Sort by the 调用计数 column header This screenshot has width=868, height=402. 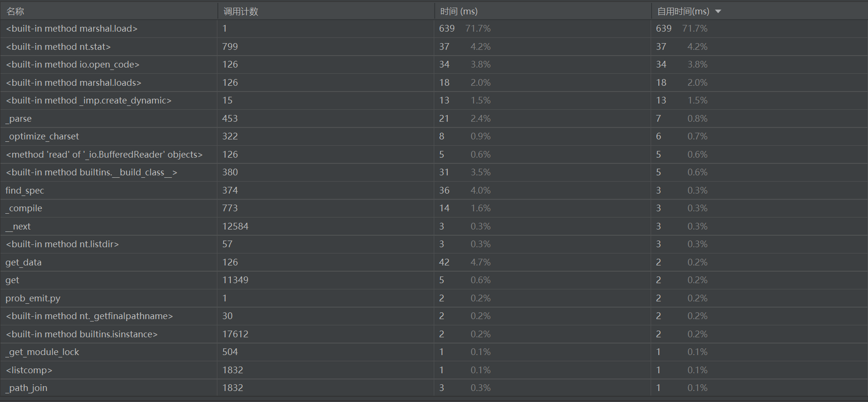(326, 11)
